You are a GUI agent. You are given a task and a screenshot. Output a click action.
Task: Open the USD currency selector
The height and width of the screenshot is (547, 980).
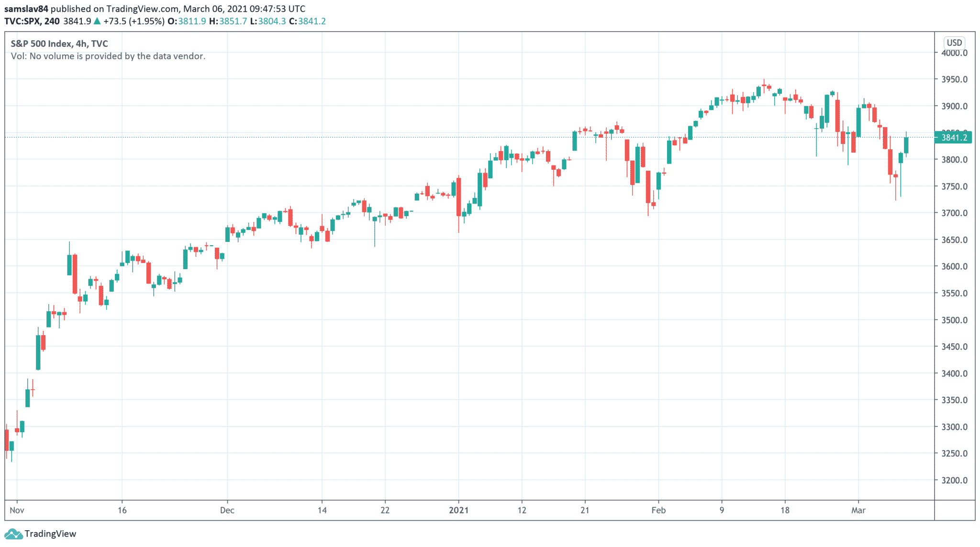[954, 43]
